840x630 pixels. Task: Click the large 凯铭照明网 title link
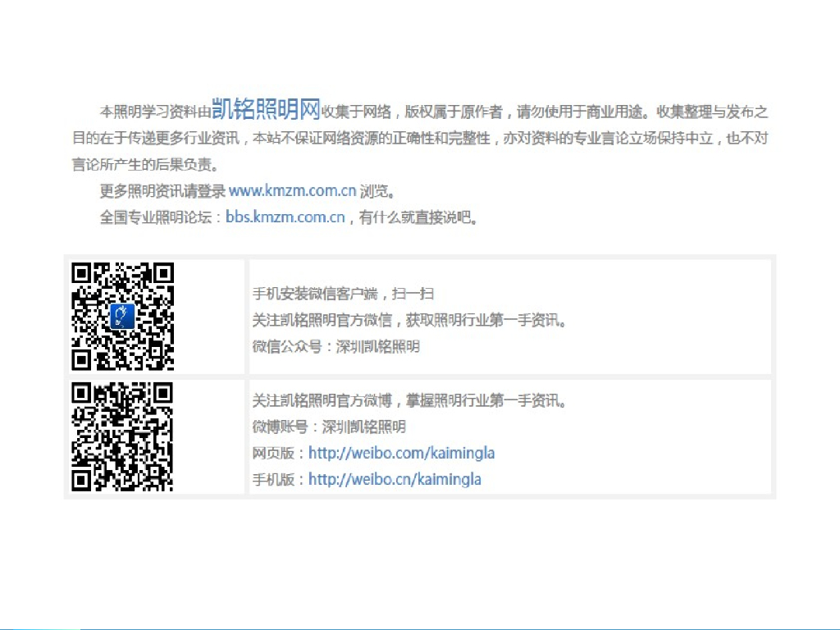tap(266, 109)
